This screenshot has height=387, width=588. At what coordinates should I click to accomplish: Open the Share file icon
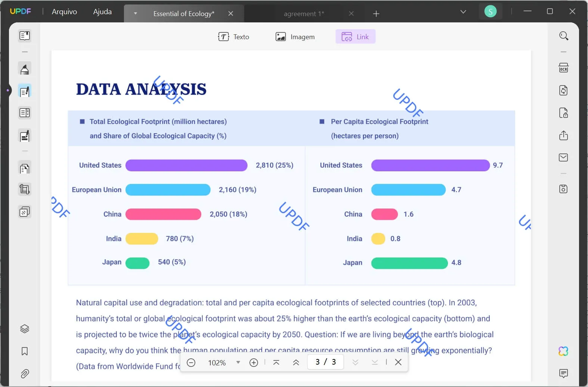(564, 135)
